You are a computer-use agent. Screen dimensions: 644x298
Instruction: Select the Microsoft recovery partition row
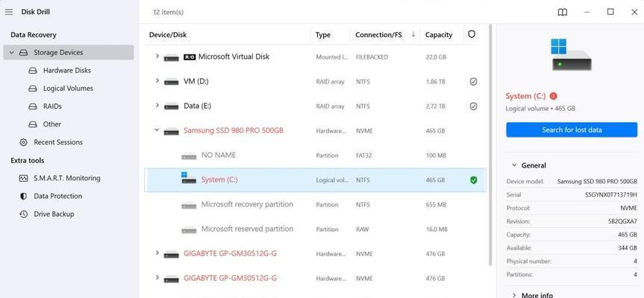pos(315,205)
